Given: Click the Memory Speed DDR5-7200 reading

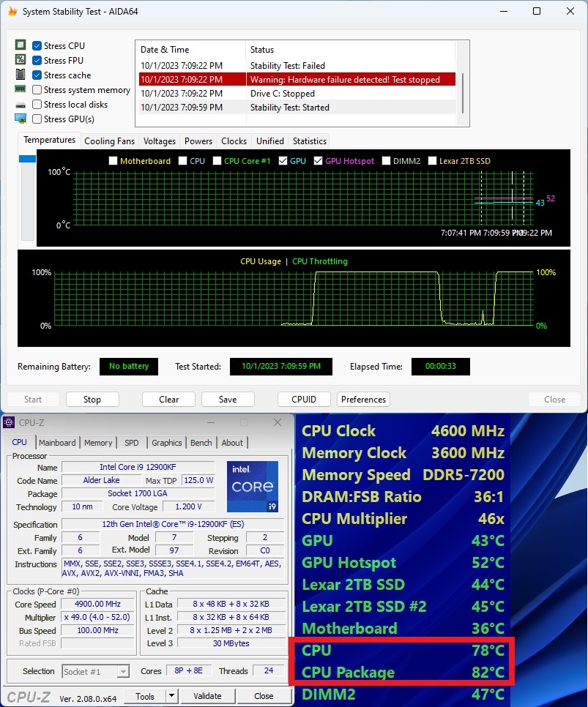Looking at the screenshot, I should [403, 474].
